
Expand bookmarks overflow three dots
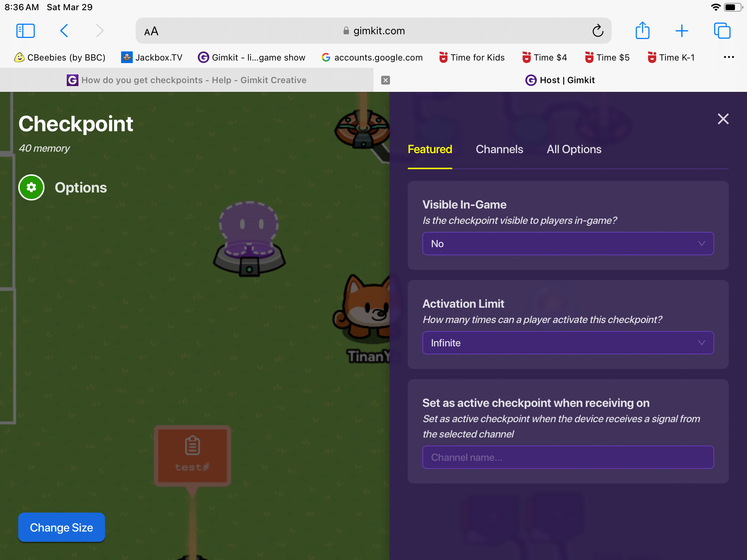click(728, 57)
